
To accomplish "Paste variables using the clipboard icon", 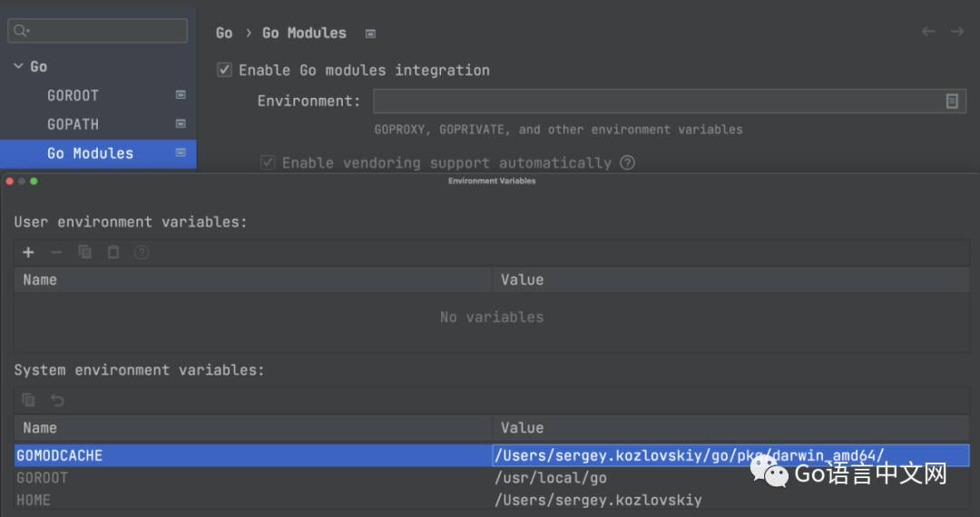I will 113,252.
